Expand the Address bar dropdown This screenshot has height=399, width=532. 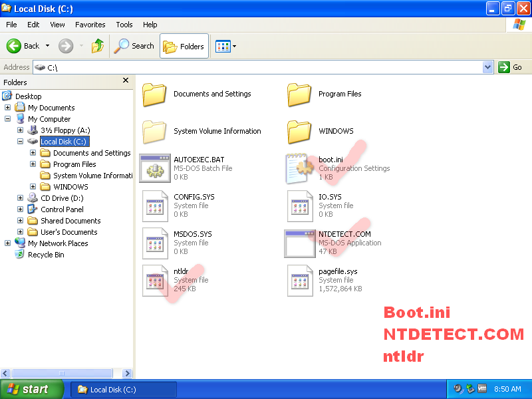487,67
